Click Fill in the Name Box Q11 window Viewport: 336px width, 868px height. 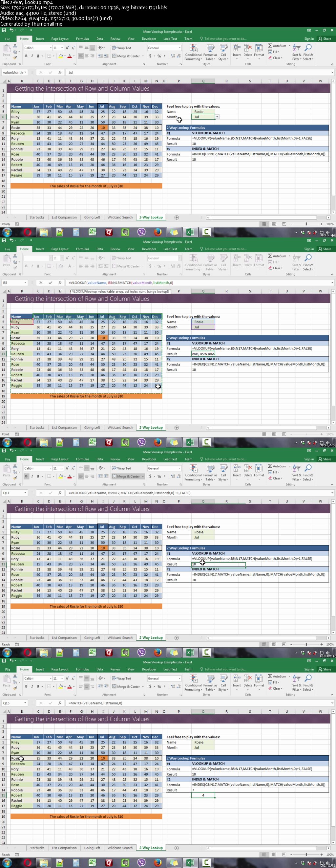(x=274, y=472)
